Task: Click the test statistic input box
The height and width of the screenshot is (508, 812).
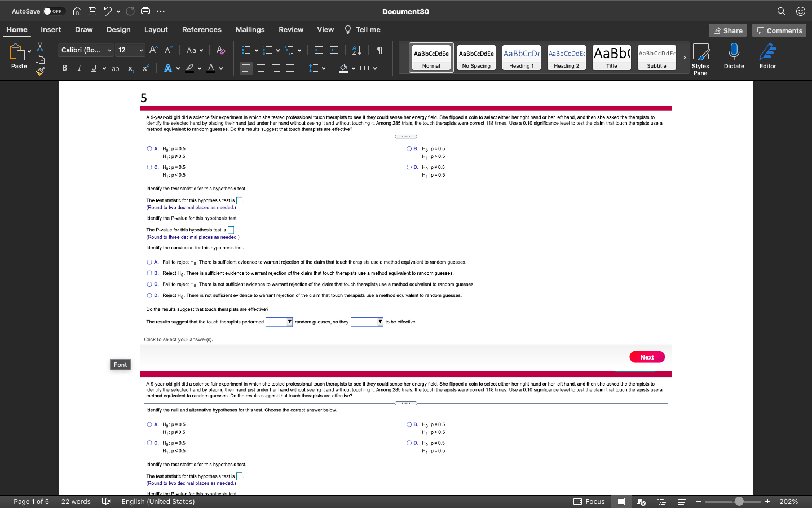Action: pos(239,200)
